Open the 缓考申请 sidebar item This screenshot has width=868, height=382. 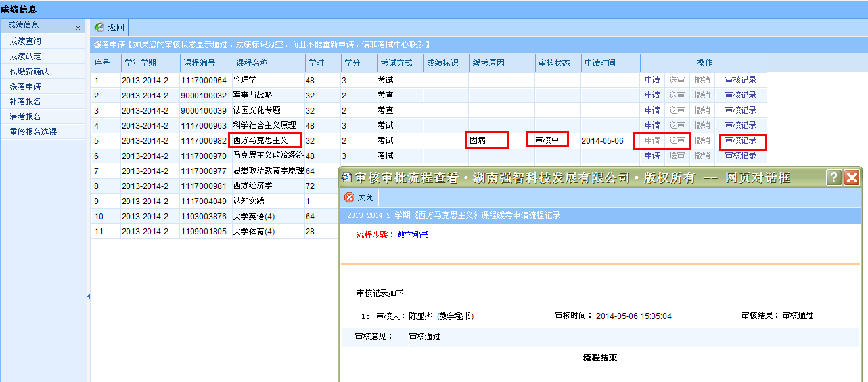(x=25, y=87)
